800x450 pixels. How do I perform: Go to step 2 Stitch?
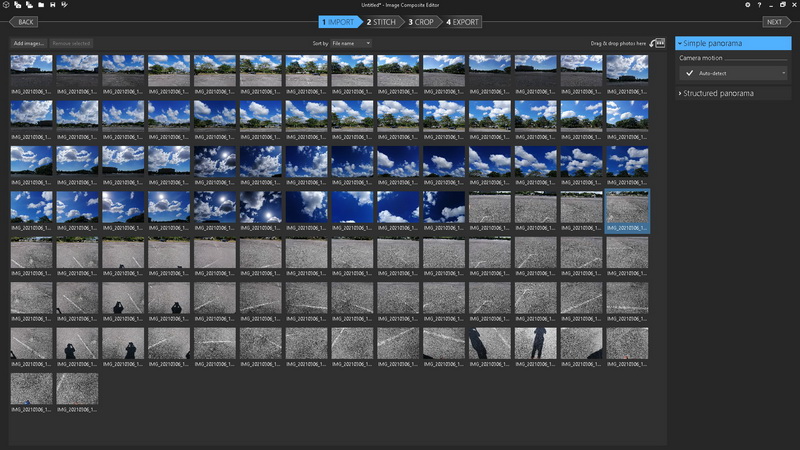pyautogui.click(x=383, y=21)
